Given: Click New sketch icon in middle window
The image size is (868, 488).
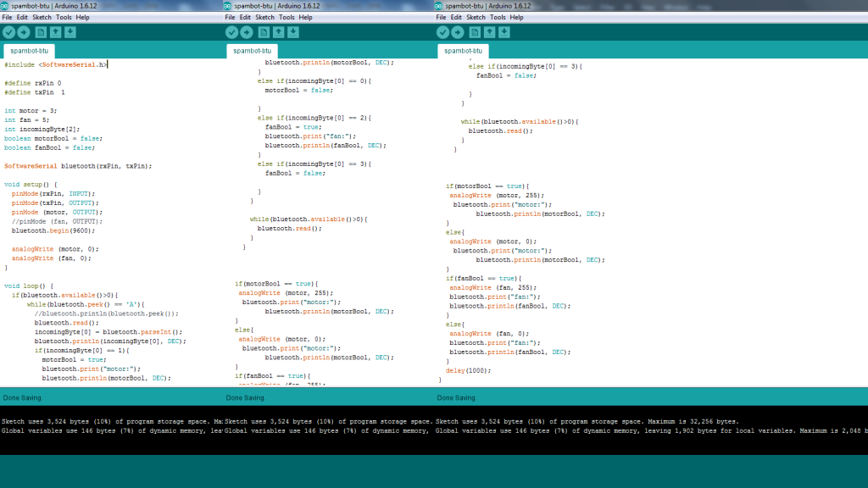Looking at the screenshot, I should (x=264, y=32).
